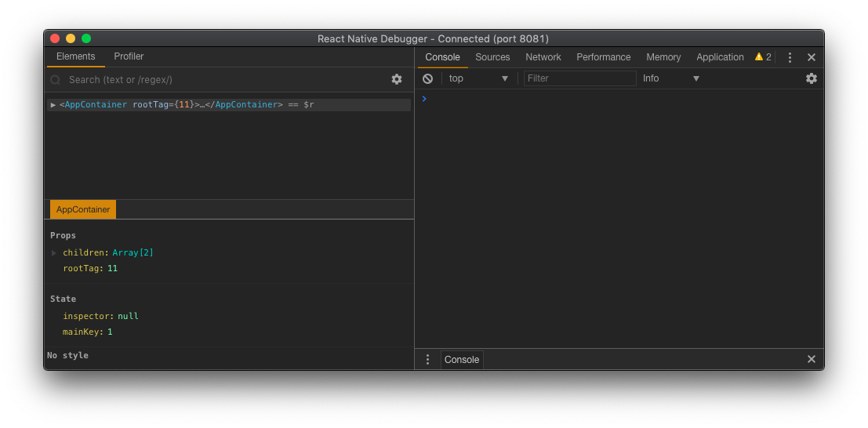Click the warnings count indicator
This screenshot has width=868, height=428.
pos(763,57)
